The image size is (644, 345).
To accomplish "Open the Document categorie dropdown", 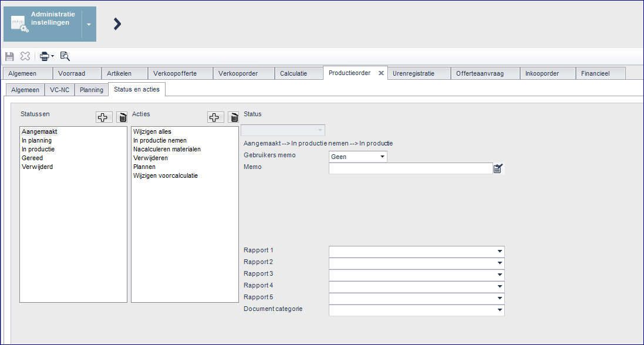I will pyautogui.click(x=500, y=310).
